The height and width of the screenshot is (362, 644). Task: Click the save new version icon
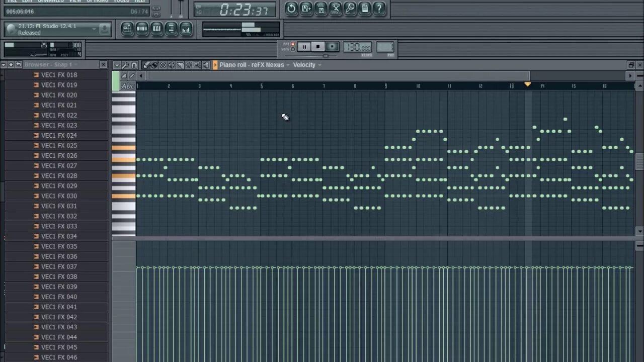(x=306, y=8)
